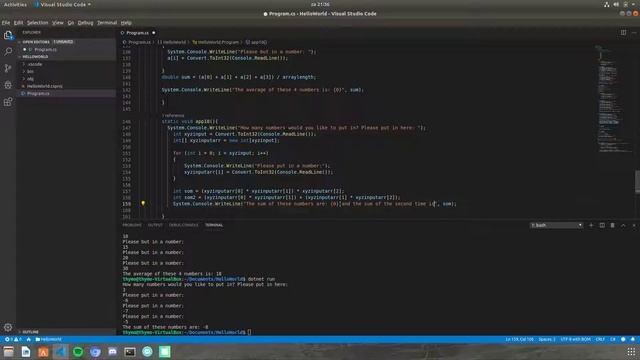The height and width of the screenshot is (360, 640).
Task: Open the Help menu
Action: [126, 23]
